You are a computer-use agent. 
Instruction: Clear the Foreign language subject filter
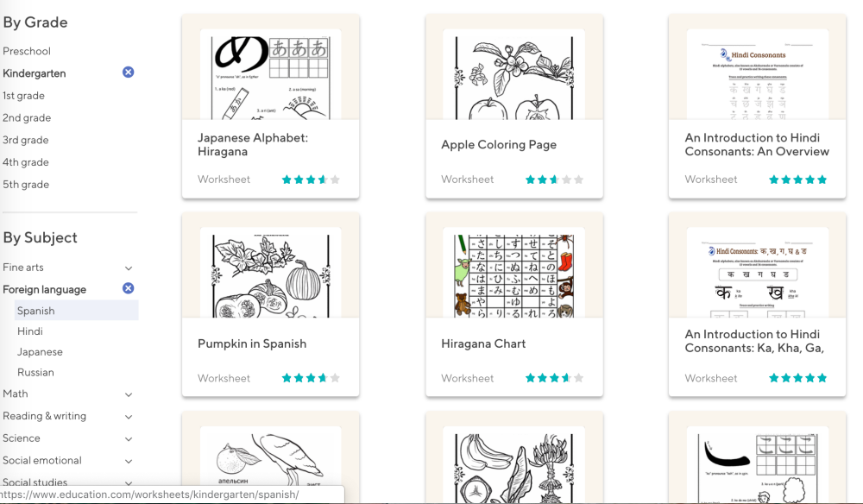(129, 289)
